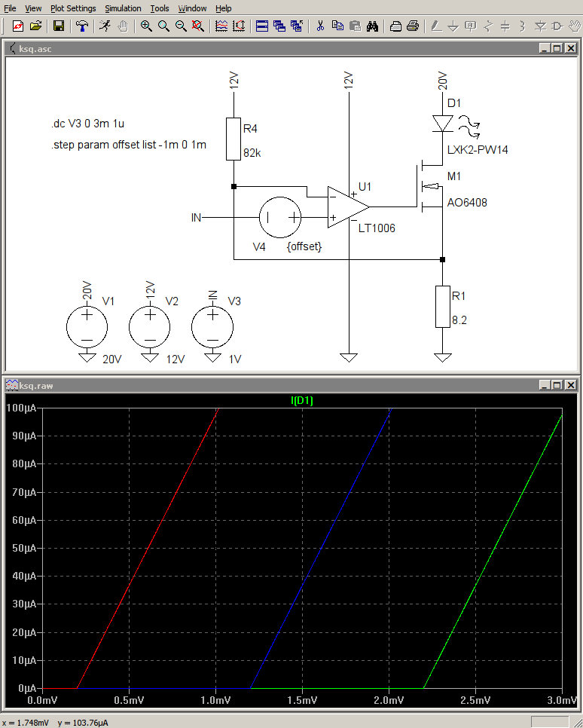Screen dimensions: 583x728
Task: Open the Tools menu
Action: coord(159,8)
